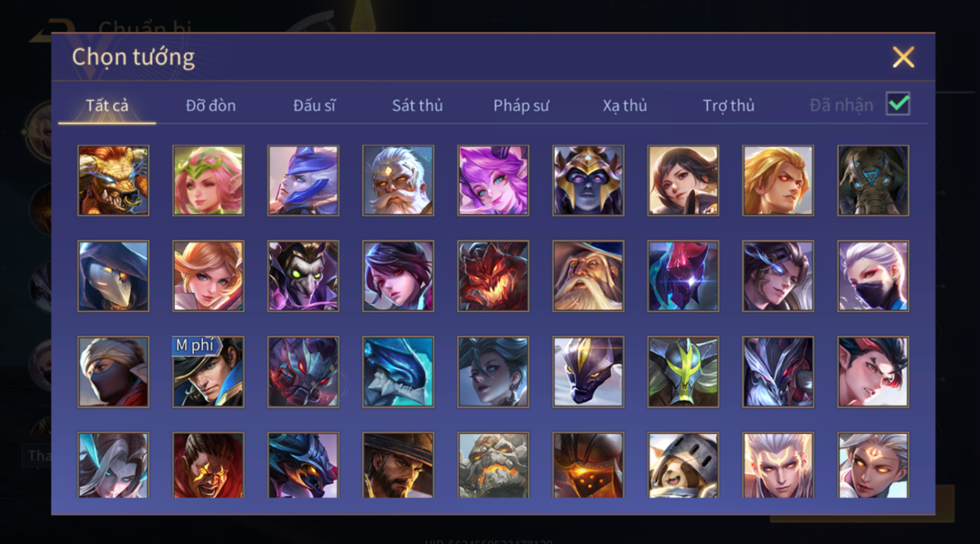Select the white-bearded old man hero

[x=398, y=181]
